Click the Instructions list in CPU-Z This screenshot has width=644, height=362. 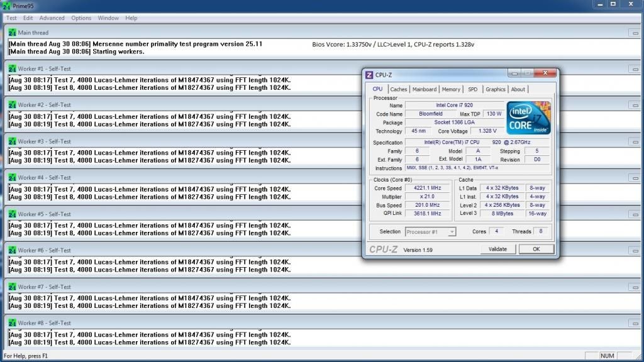coord(477,168)
